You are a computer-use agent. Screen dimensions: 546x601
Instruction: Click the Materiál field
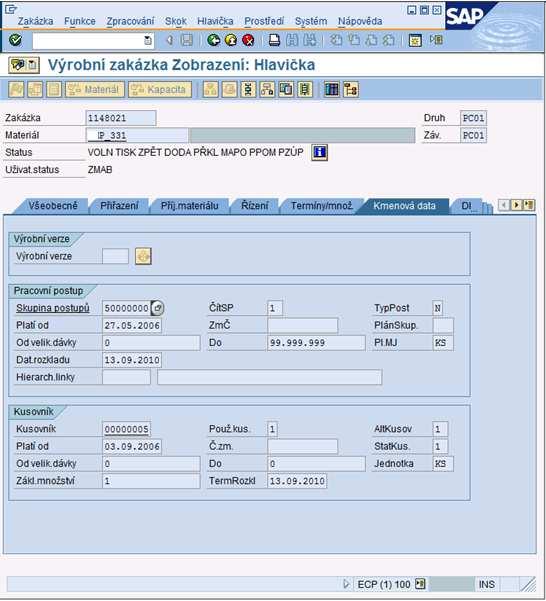137,135
